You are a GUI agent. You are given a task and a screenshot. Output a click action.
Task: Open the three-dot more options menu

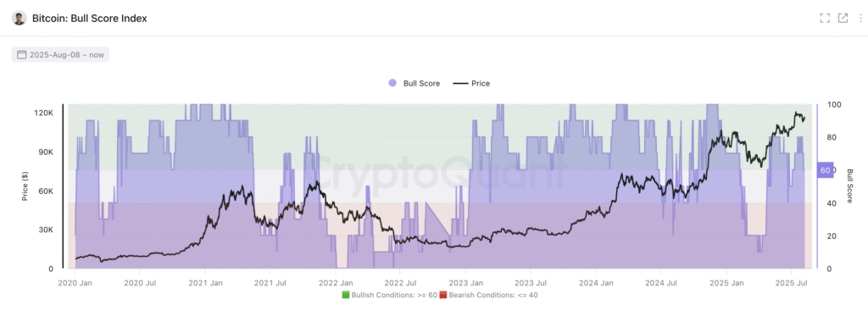pyautogui.click(x=860, y=19)
